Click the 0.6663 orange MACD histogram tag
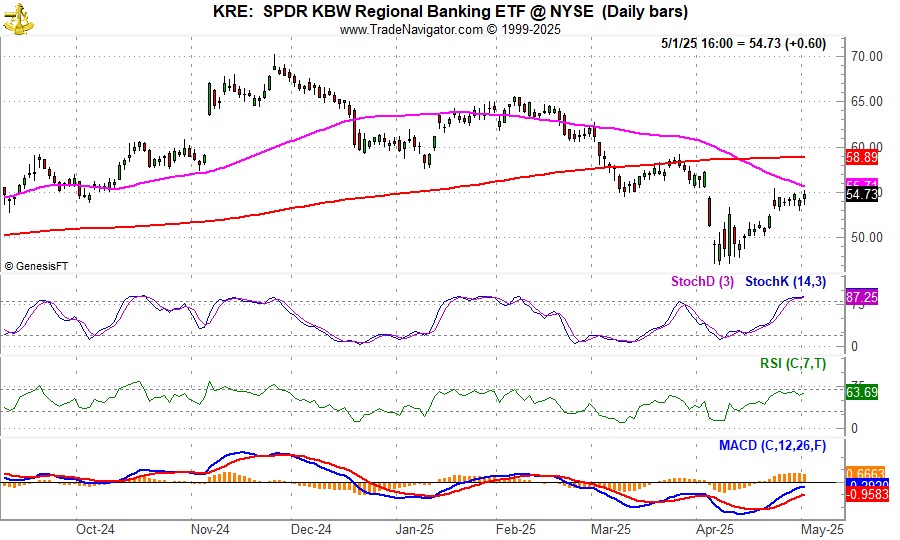900x540 pixels. point(866,474)
